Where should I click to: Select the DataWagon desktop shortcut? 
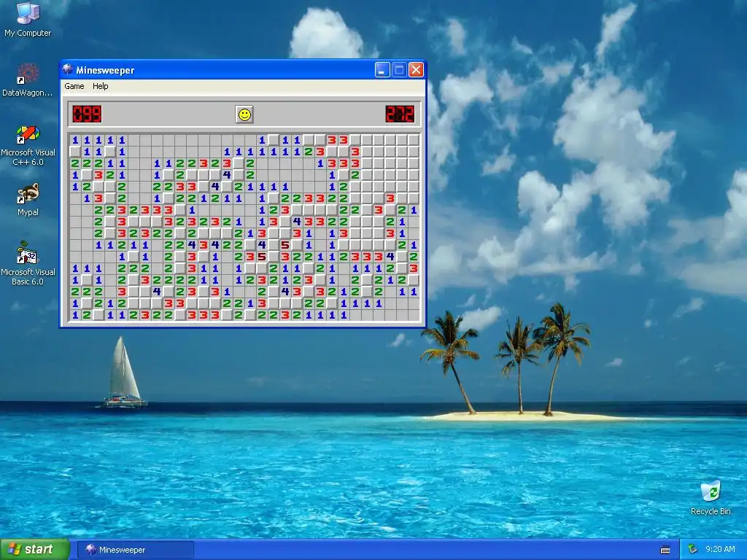28,79
